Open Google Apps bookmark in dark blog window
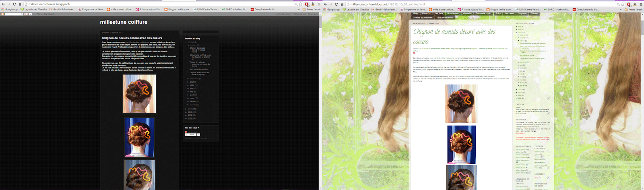The image size is (644, 190). tap(10, 9)
